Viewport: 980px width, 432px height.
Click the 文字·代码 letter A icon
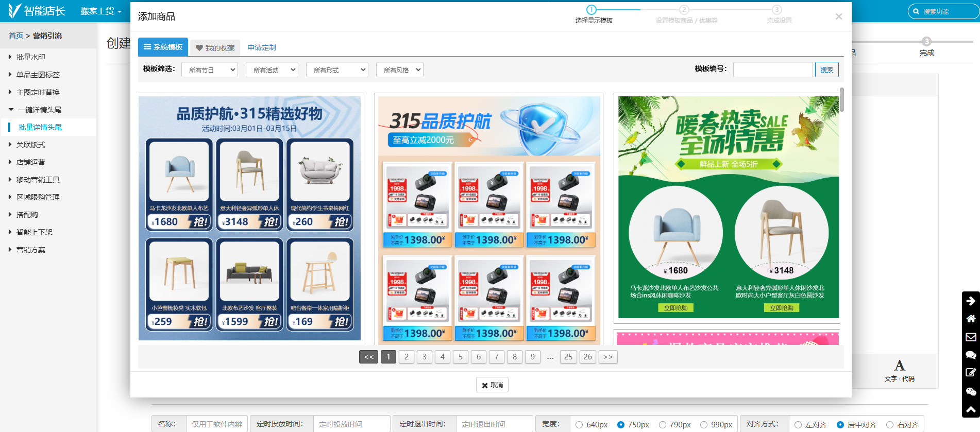(x=899, y=366)
